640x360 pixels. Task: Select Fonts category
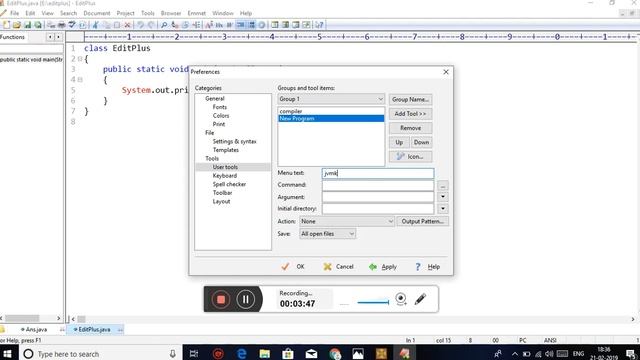[220, 107]
